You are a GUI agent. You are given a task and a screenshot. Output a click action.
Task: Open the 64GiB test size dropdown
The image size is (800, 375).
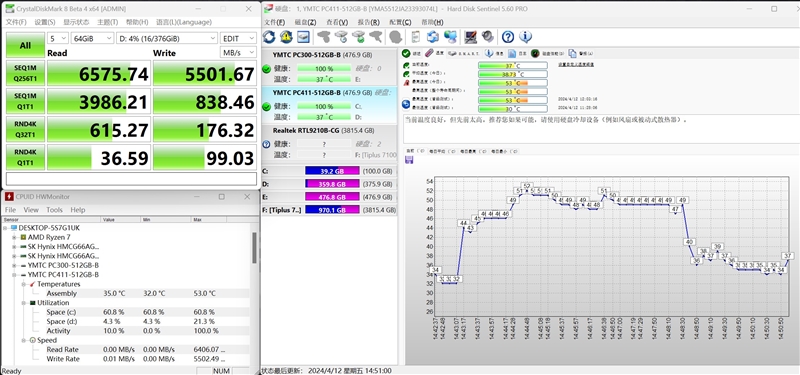[92, 38]
